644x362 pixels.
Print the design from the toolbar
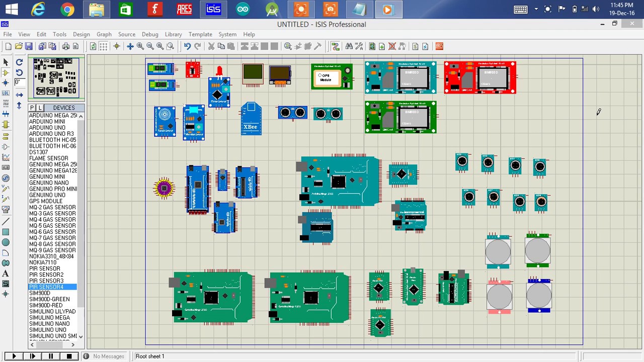coord(66,46)
